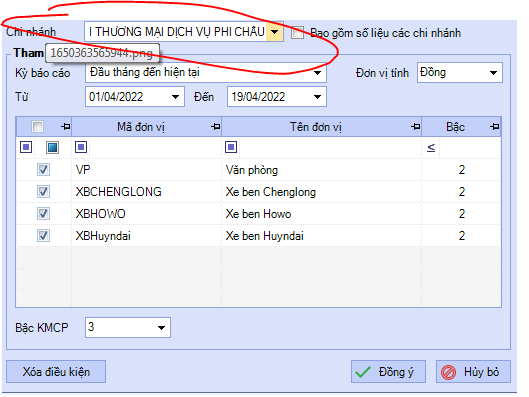Pin the Bậc column
Viewport: 529px width, 397px height.
point(494,127)
